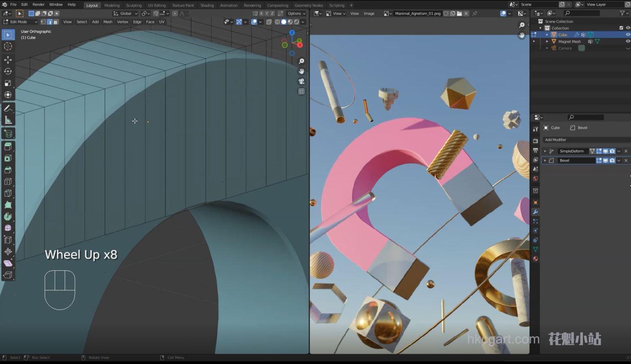Open the Global transform orientation dropdown
Image resolution: width=631 pixels, height=364 pixels.
coord(125,13)
